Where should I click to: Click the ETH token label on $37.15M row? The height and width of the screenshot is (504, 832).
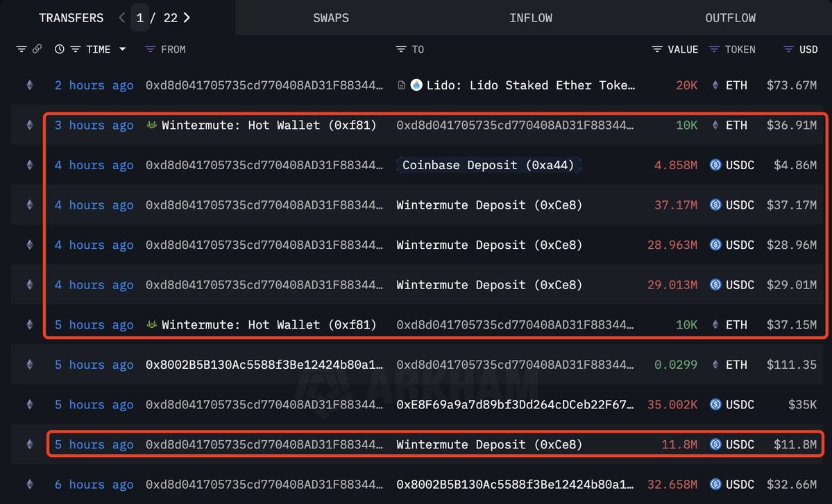[x=736, y=324]
